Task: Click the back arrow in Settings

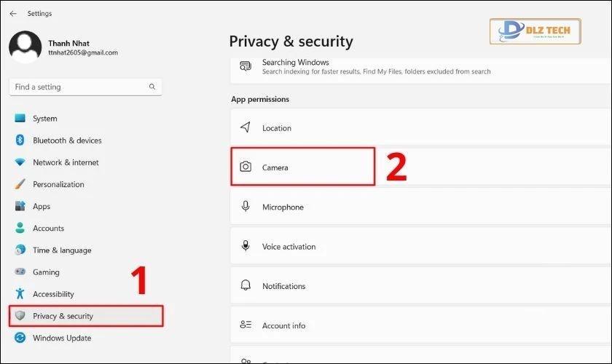Action: pos(13,13)
